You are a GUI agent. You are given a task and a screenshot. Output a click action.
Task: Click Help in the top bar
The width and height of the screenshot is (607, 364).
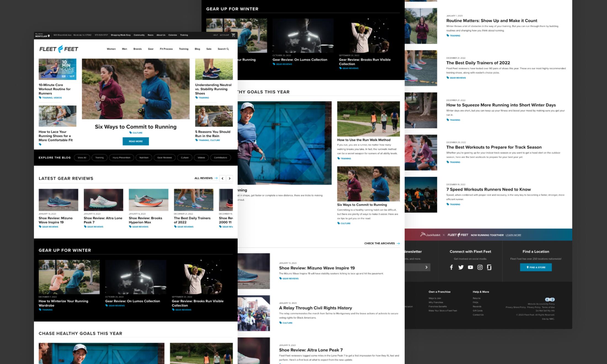(215, 35)
